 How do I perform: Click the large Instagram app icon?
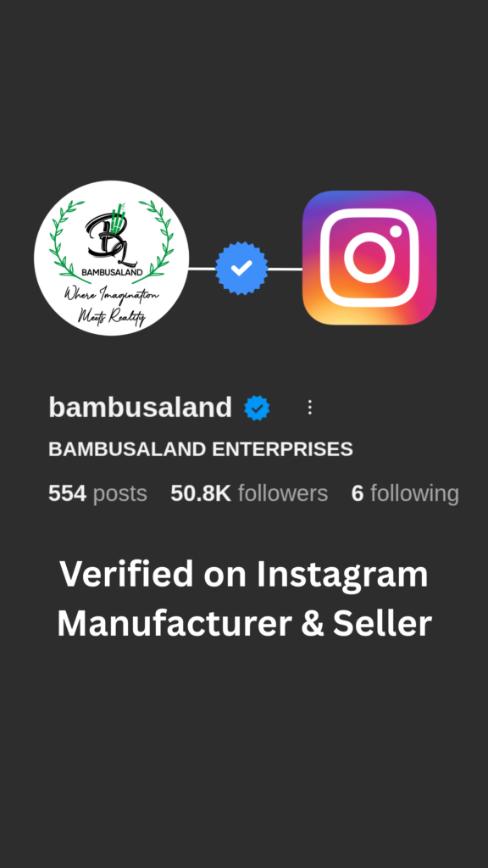(x=369, y=258)
